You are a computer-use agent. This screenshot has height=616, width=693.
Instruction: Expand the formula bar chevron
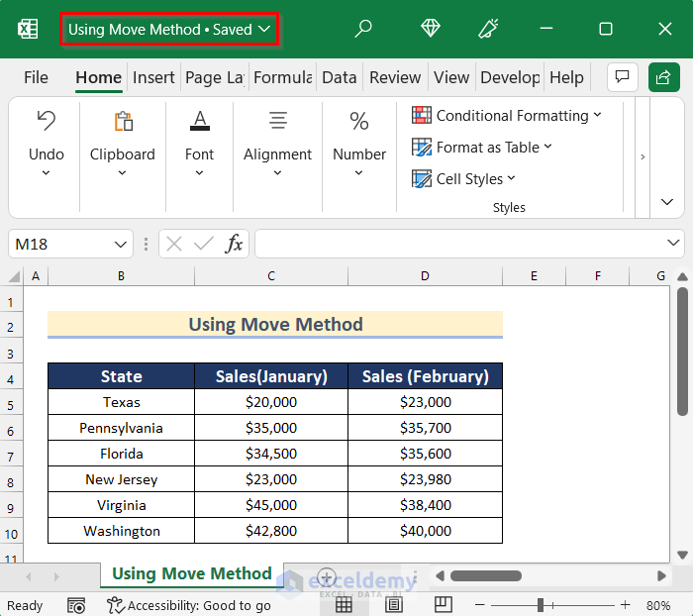coord(673,244)
